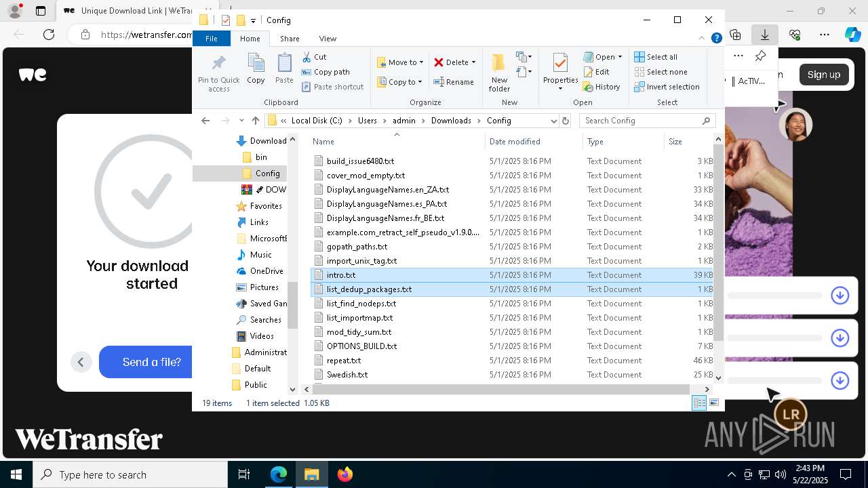
Task: Click the horizontal scrollbar of file list
Action: [501, 389]
